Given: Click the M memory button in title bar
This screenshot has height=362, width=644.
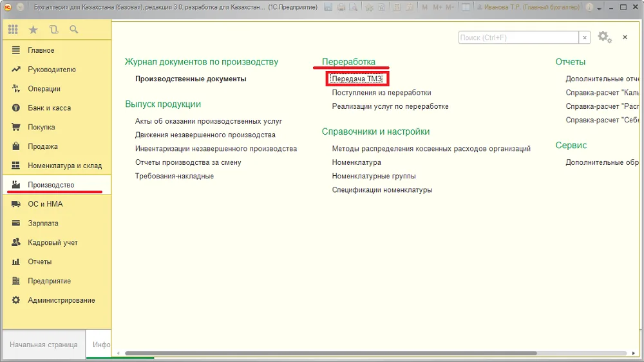Looking at the screenshot, I should [x=425, y=7].
